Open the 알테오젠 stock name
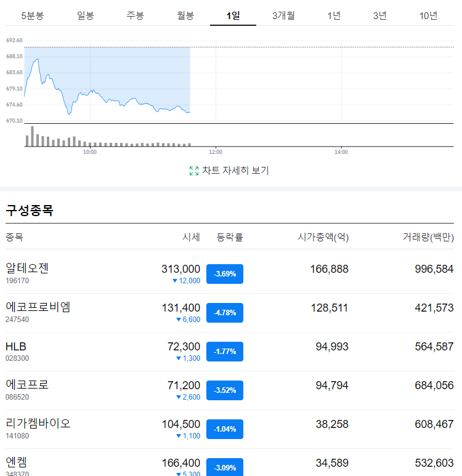Screen dimensions: 462x476 [x=27, y=268]
